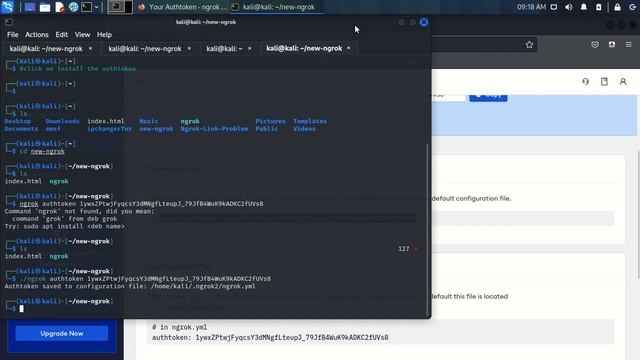Click the log out panel icon

point(632,7)
